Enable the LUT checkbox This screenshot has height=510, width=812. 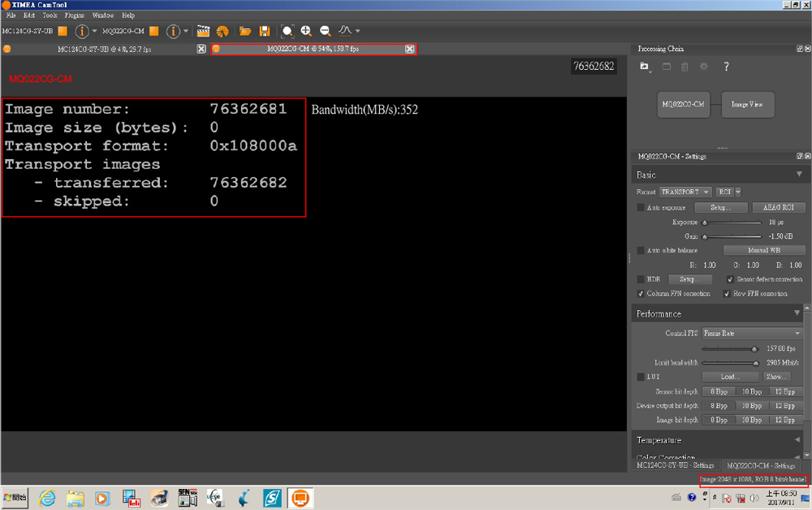(641, 377)
